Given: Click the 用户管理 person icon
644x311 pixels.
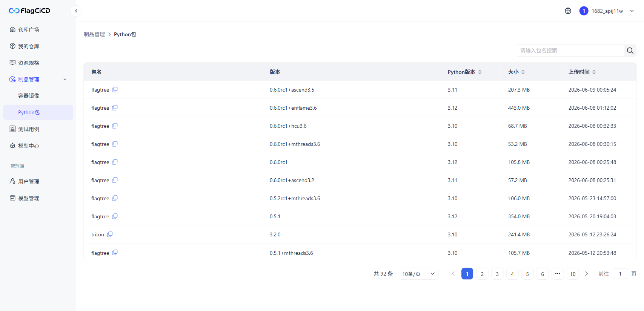Looking at the screenshot, I should [12, 181].
